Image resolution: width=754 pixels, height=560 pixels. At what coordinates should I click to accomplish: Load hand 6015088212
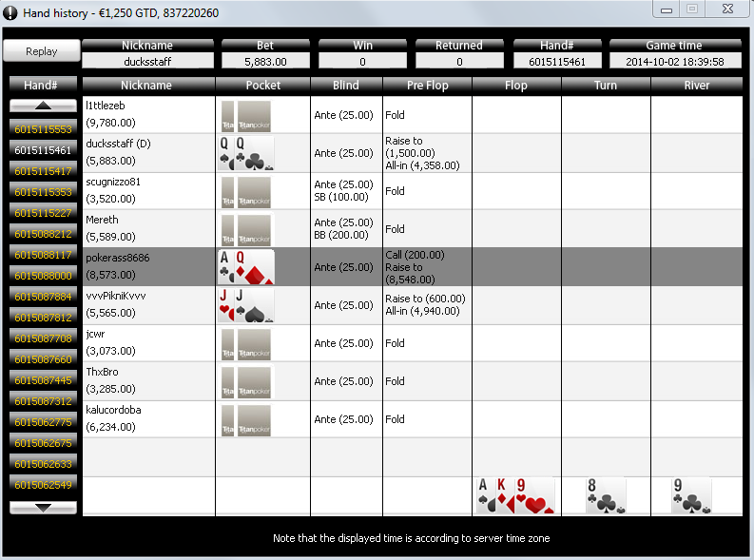pos(43,234)
